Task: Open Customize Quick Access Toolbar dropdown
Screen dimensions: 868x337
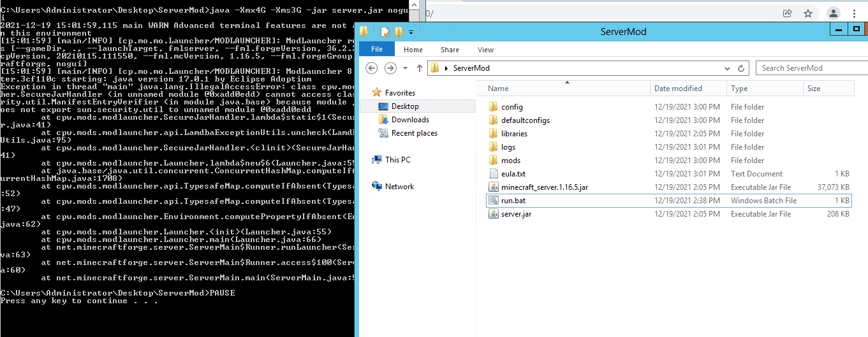Action: (411, 32)
